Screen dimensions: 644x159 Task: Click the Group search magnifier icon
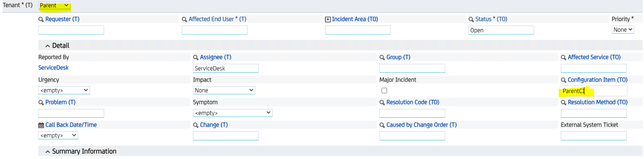point(382,57)
